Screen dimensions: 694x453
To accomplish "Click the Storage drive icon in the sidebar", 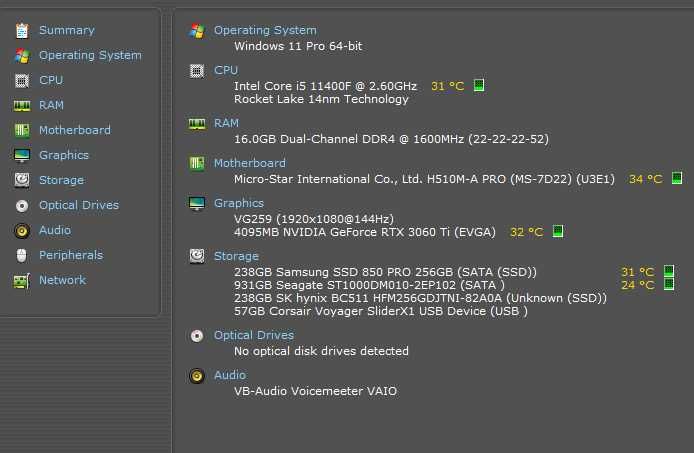I will pos(21,180).
